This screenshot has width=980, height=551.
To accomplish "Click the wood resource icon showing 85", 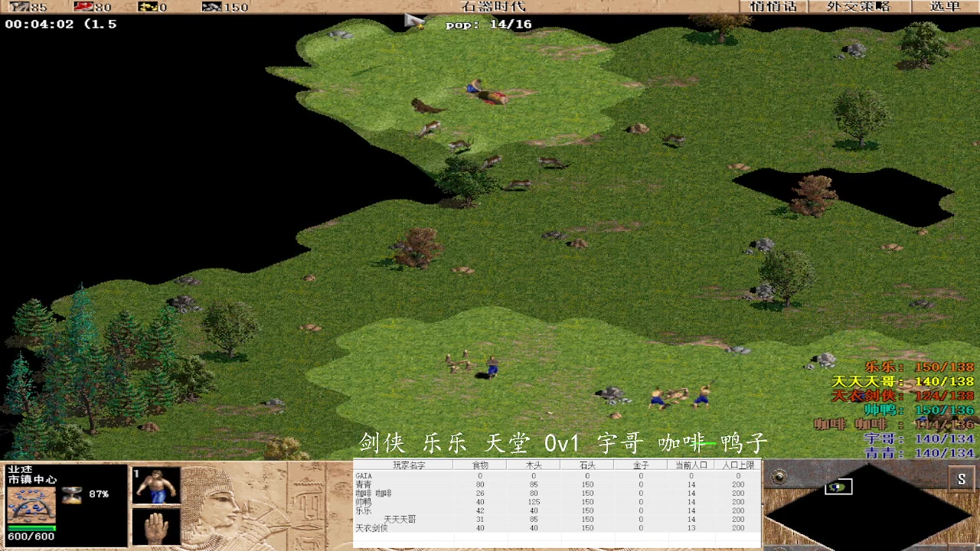I will [18, 7].
